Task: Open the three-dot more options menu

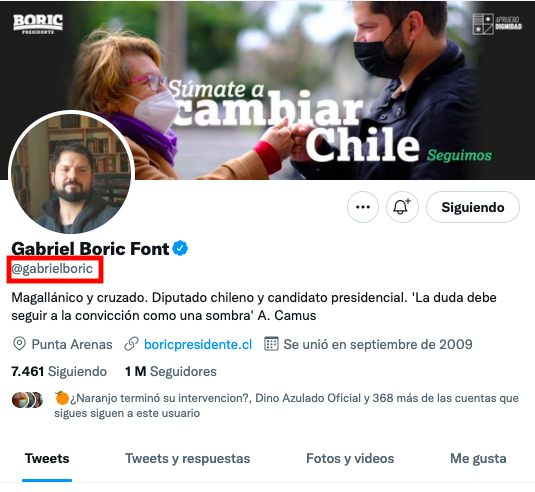Action: pos(363,207)
